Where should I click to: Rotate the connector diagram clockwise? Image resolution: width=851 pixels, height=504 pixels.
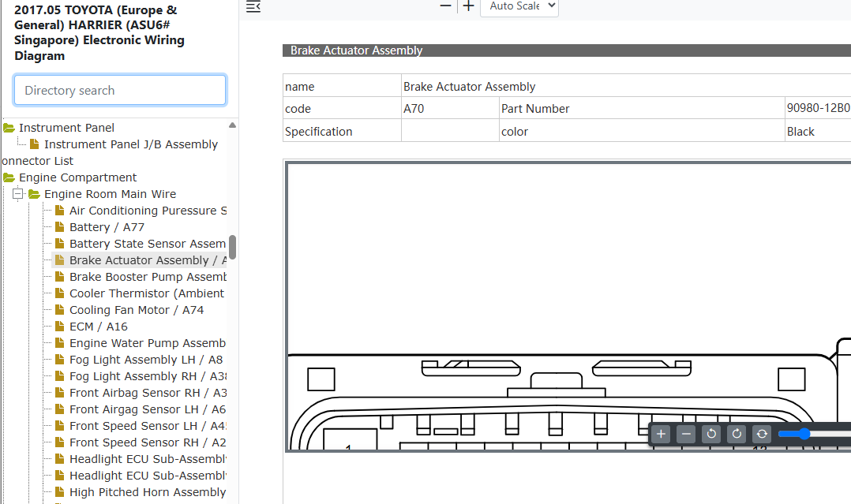click(x=737, y=434)
